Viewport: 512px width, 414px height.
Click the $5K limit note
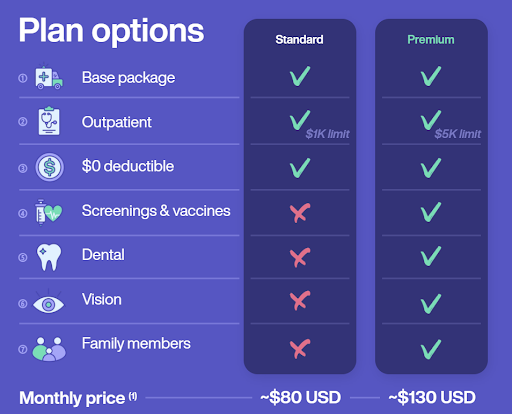(x=458, y=134)
